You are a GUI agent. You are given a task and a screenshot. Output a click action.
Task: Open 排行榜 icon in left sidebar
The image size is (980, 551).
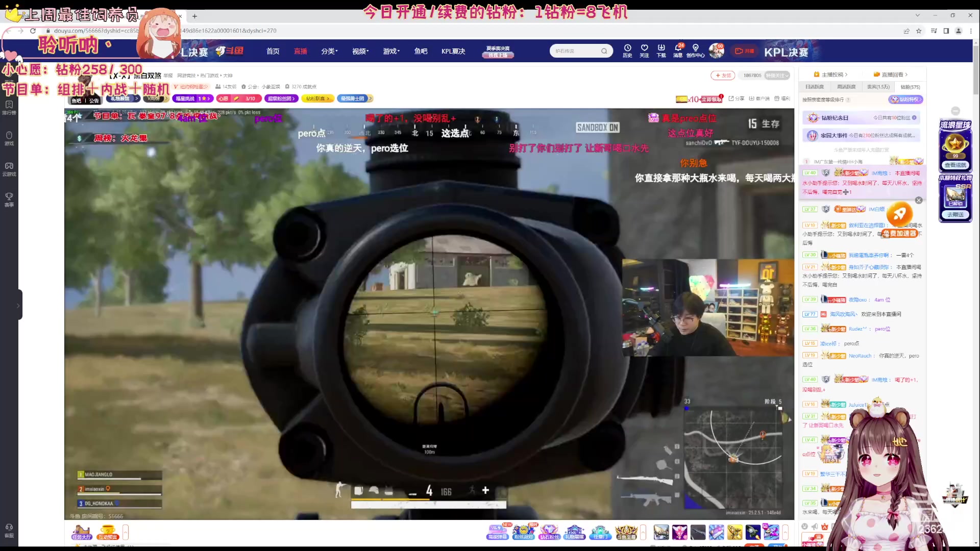pos(9,108)
